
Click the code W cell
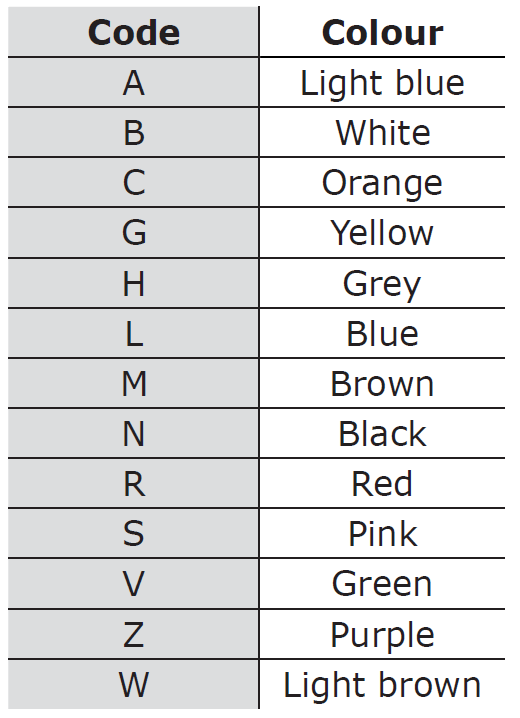pos(133,685)
